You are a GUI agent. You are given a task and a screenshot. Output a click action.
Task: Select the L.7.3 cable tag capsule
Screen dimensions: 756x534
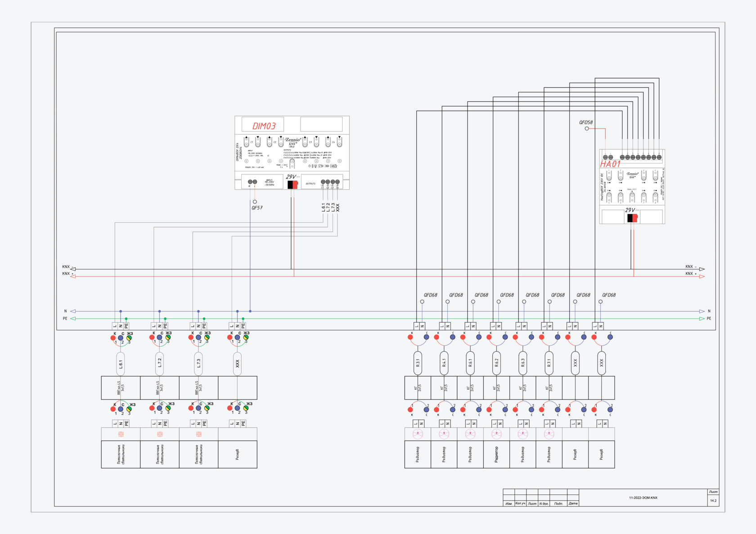198,363
